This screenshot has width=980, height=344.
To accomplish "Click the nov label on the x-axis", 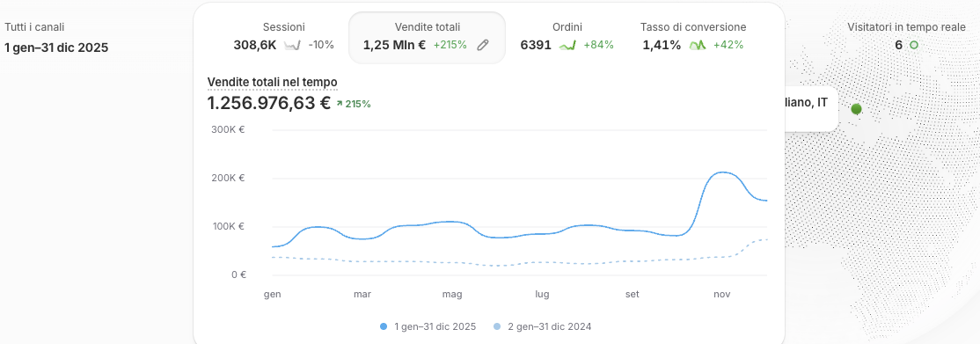I will point(722,294).
